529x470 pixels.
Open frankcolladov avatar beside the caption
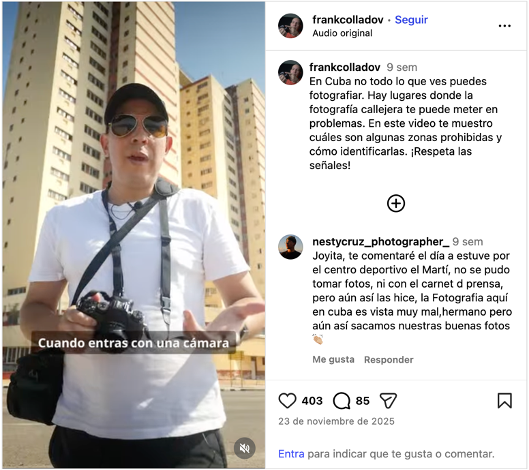coord(290,73)
